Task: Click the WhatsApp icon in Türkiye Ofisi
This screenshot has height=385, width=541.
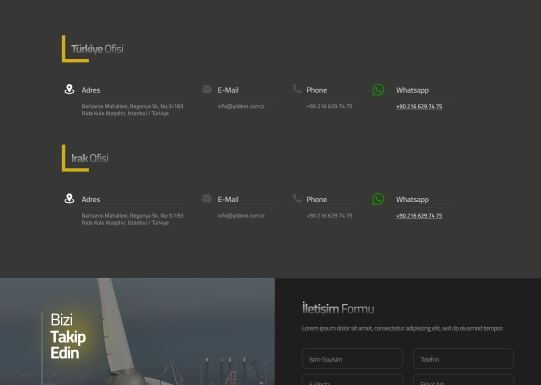Action: [x=378, y=90]
